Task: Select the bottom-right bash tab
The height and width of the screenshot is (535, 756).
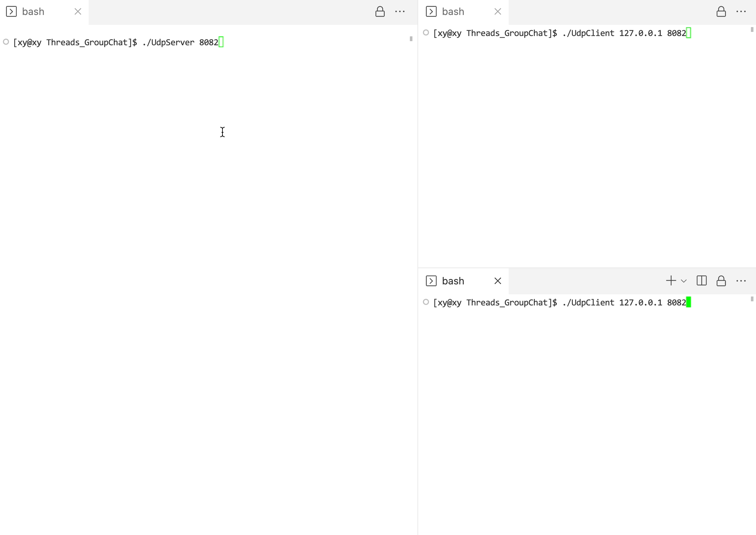Action: click(453, 281)
